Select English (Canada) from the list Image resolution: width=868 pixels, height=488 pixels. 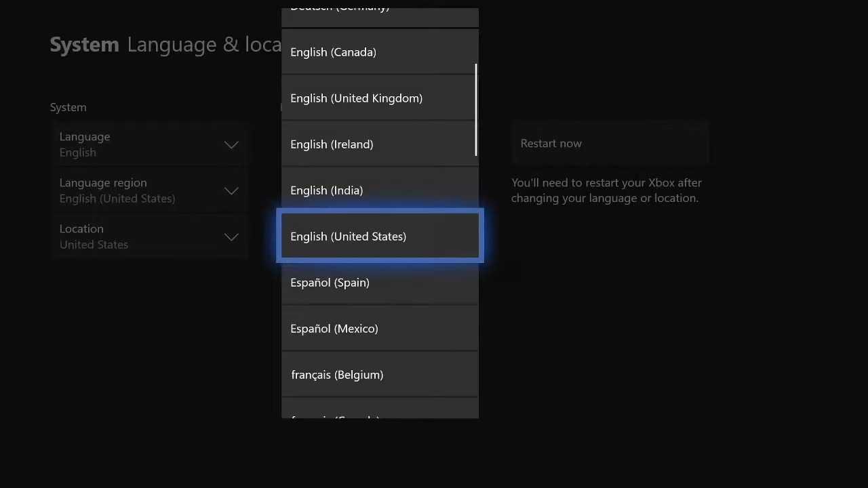[379, 52]
